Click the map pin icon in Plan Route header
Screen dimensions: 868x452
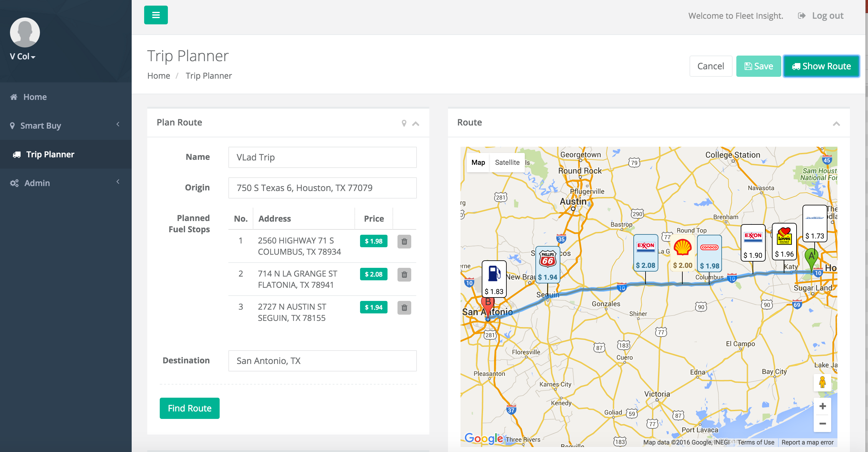point(404,123)
